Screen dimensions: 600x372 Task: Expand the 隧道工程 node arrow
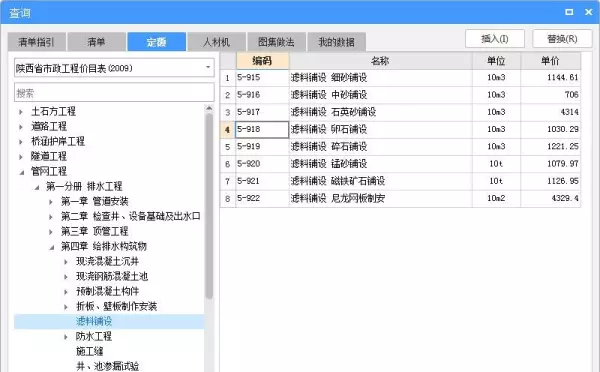pyautogui.click(x=21, y=157)
